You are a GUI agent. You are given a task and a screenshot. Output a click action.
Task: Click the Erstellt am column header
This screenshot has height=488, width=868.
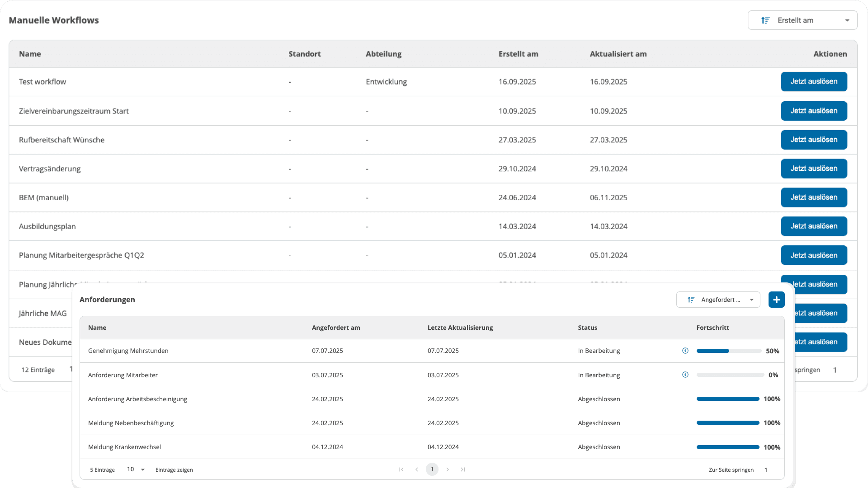coord(518,54)
